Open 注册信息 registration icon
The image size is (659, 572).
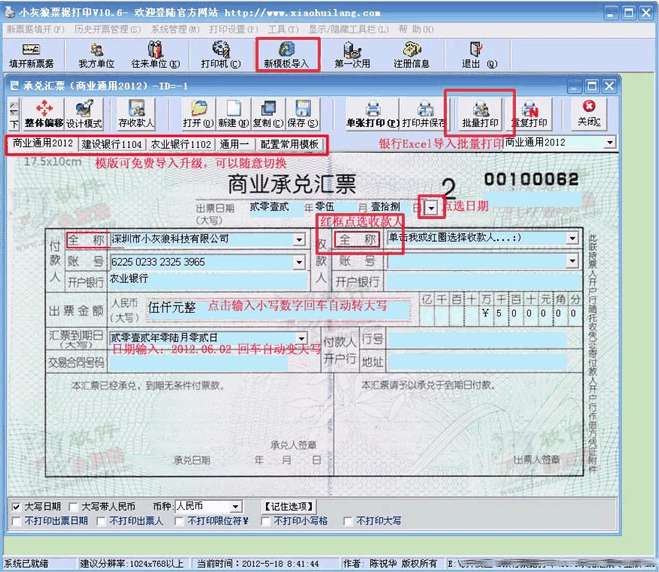pos(411,55)
